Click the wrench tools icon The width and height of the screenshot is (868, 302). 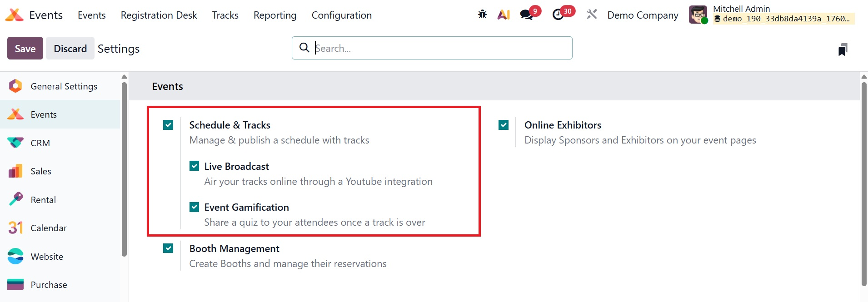click(592, 15)
